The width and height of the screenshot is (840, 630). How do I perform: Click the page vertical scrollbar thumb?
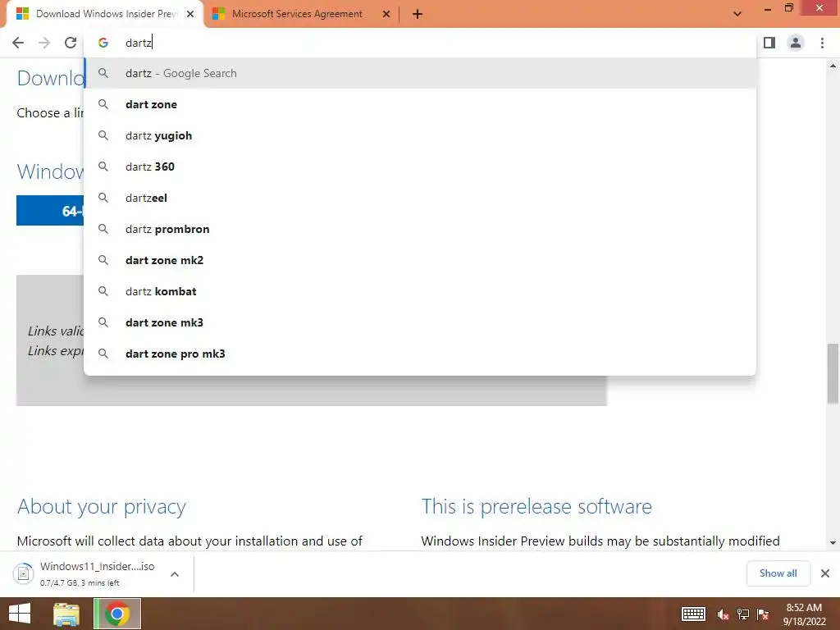(x=833, y=373)
